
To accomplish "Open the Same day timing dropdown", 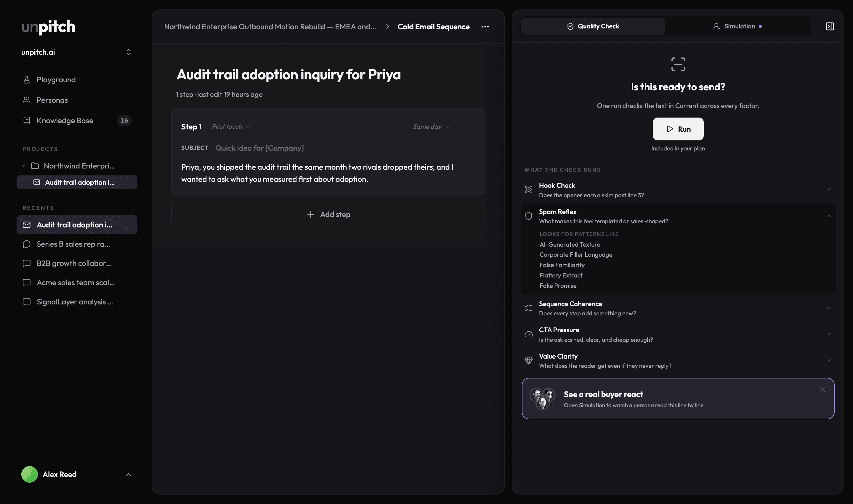I will pyautogui.click(x=431, y=127).
